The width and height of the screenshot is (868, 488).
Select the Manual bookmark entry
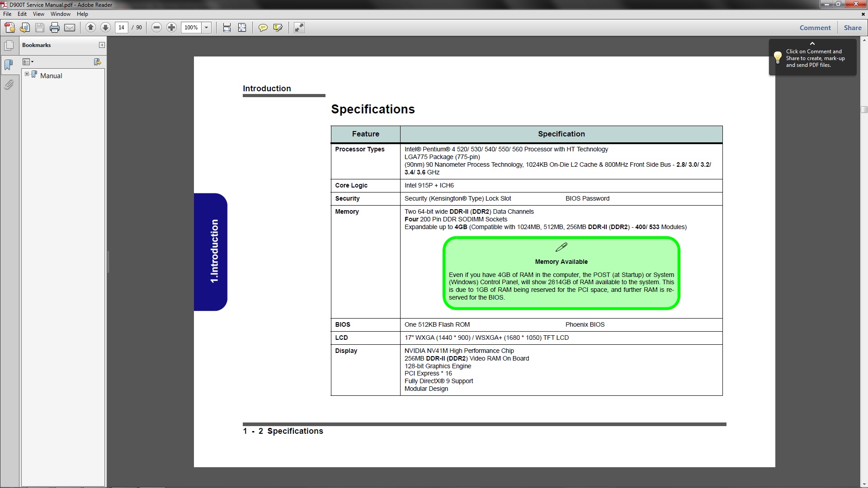pyautogui.click(x=51, y=76)
